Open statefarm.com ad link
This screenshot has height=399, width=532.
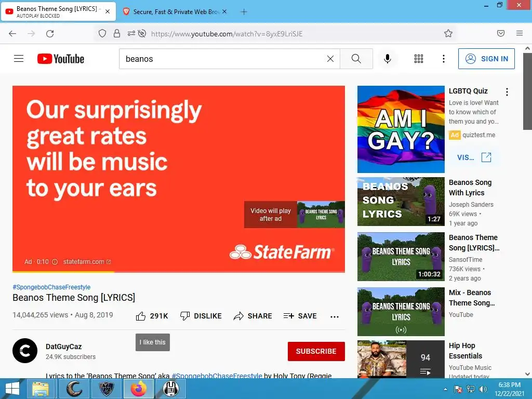(x=87, y=262)
